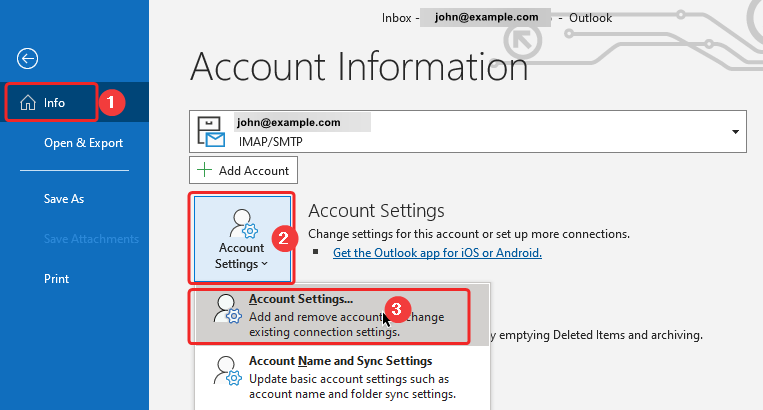This screenshot has height=410, width=763.
Task: Click the red step 2 badge
Action: (284, 239)
